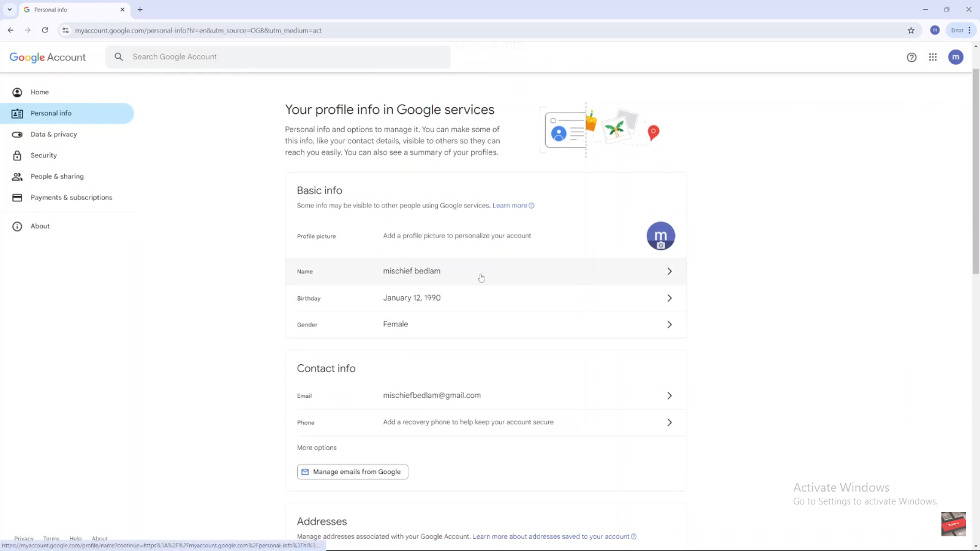Expand the Name row chevron
The height and width of the screenshot is (551, 980).
[x=669, y=271]
